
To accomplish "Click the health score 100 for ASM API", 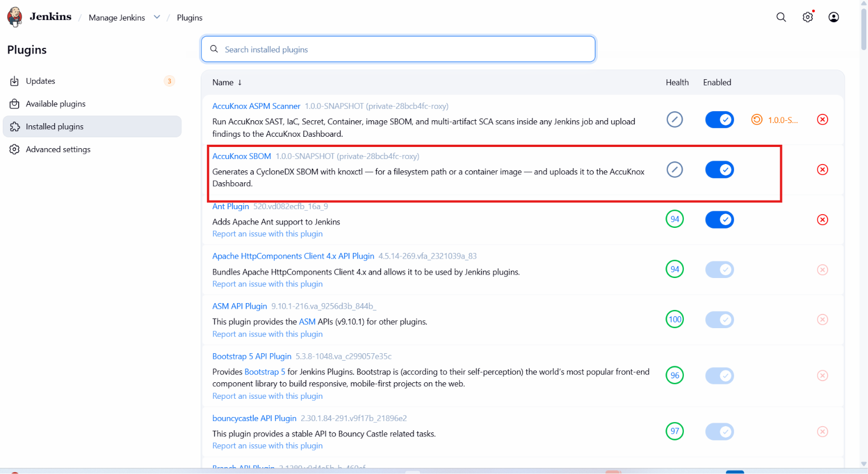I will coord(675,320).
